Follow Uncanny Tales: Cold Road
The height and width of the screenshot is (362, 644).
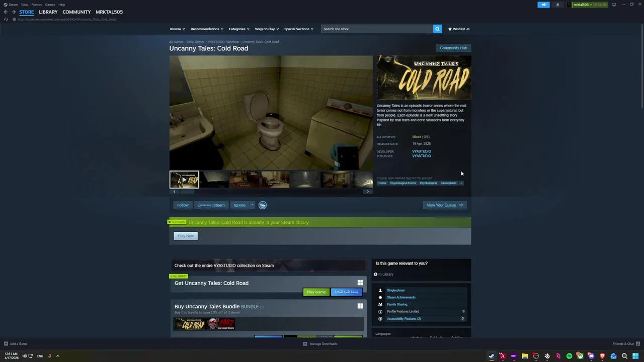pos(183,205)
